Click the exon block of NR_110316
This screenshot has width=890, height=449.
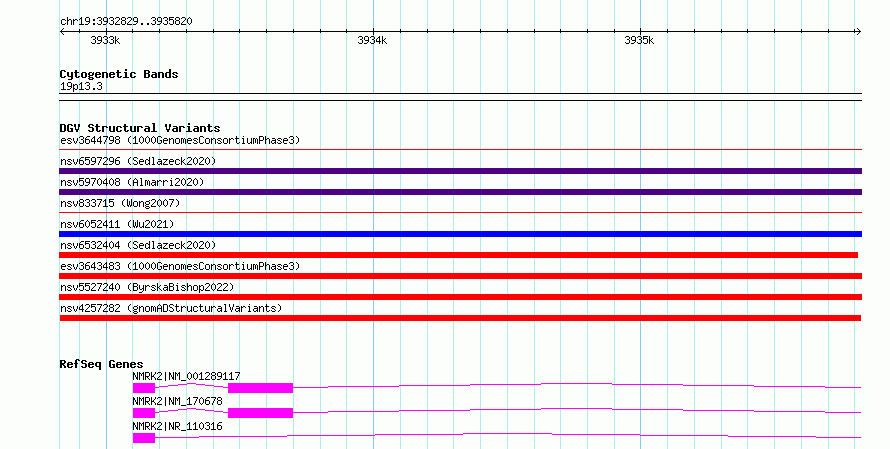(x=144, y=438)
